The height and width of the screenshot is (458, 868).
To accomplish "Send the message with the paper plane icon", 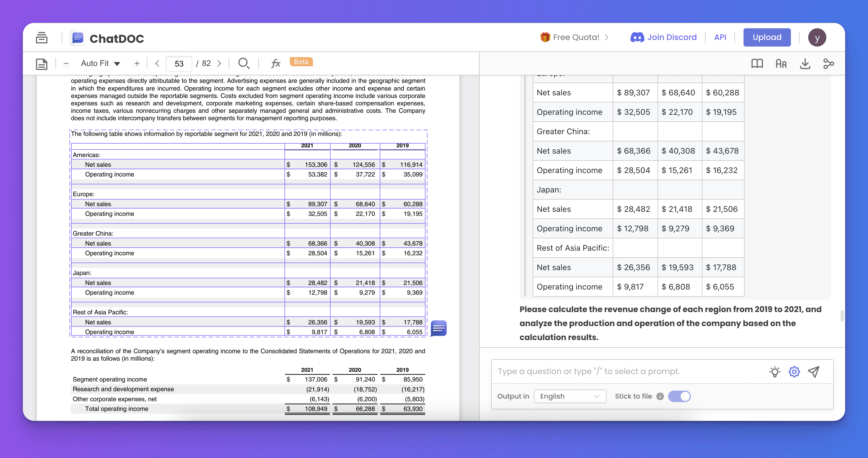I will (x=813, y=371).
